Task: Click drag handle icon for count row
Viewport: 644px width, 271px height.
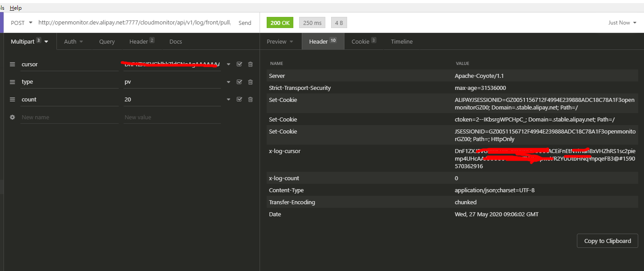Action: tap(12, 100)
